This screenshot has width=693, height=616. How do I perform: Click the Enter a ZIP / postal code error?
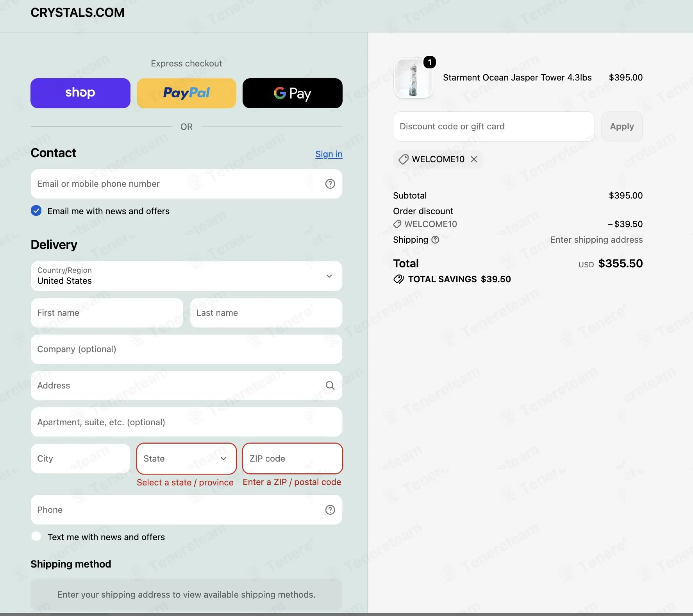point(292,482)
